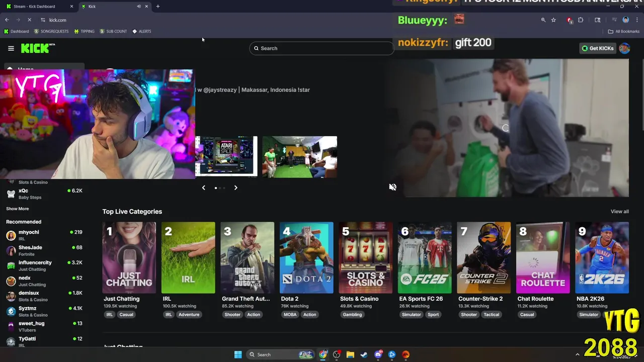Open the NBA 2K26 category card
Viewport: 644px width, 362px height.
pyautogui.click(x=602, y=257)
